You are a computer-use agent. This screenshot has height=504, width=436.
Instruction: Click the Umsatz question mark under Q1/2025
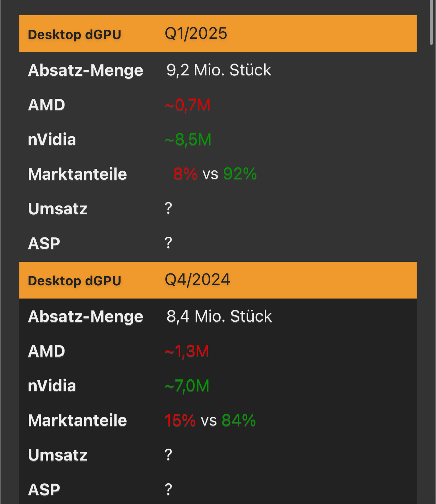pos(168,208)
